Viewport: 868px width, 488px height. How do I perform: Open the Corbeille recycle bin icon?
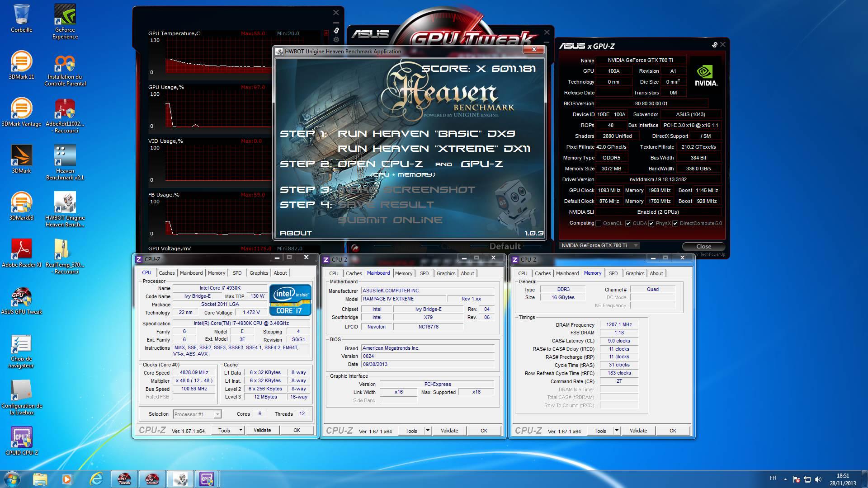click(x=21, y=18)
